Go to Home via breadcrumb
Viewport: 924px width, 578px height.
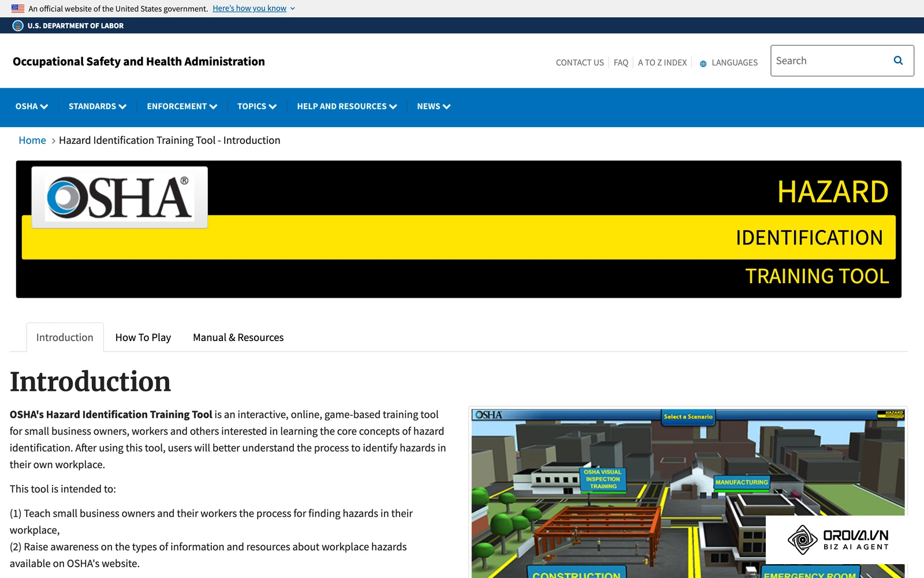32,140
